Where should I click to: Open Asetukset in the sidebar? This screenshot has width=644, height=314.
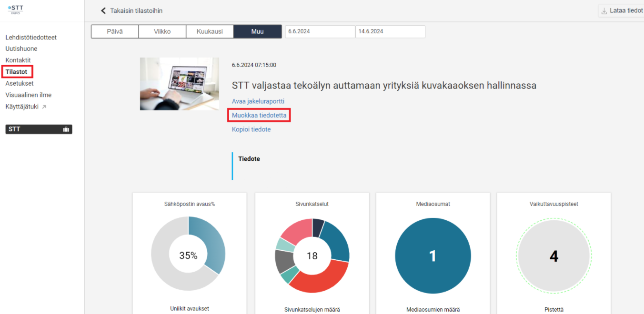pyautogui.click(x=20, y=83)
